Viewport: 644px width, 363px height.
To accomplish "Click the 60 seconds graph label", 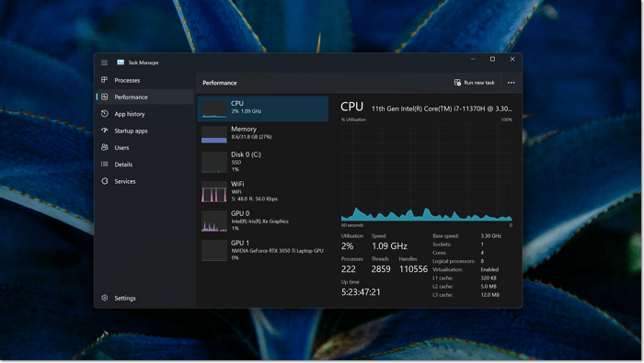I will coord(352,225).
